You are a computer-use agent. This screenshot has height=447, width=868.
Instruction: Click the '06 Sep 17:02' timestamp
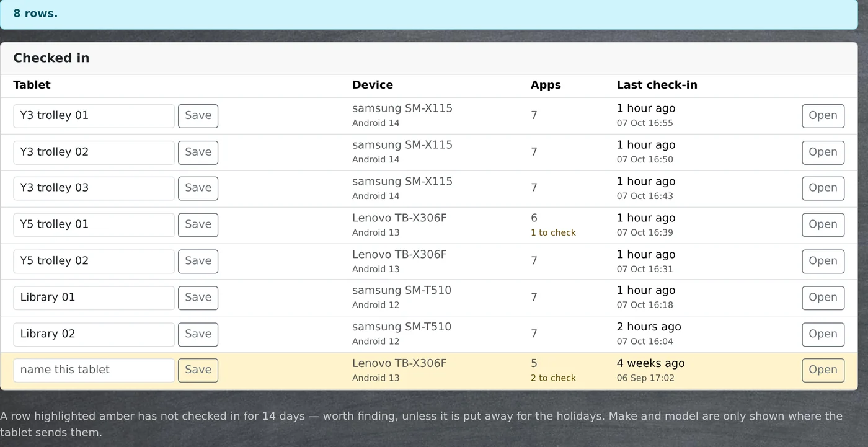[x=645, y=378]
